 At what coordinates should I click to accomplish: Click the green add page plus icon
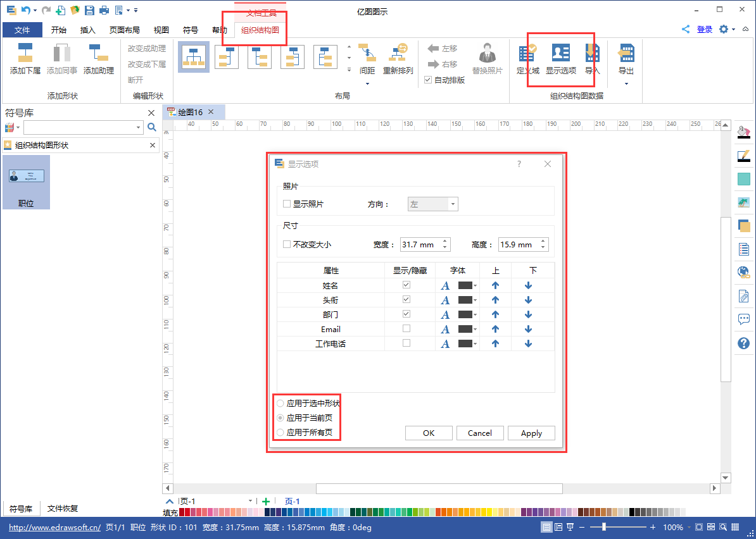coord(266,502)
